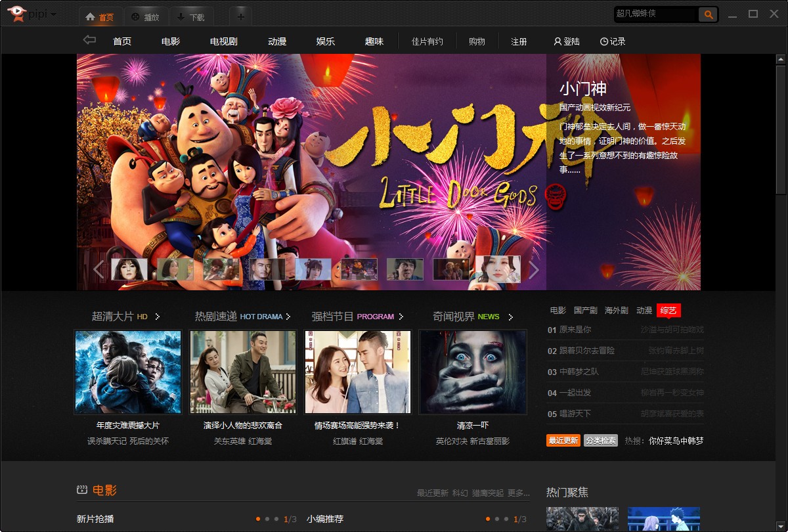The image size is (788, 532).
Task: Open 更多 link in 电影 section
Action: (x=518, y=493)
